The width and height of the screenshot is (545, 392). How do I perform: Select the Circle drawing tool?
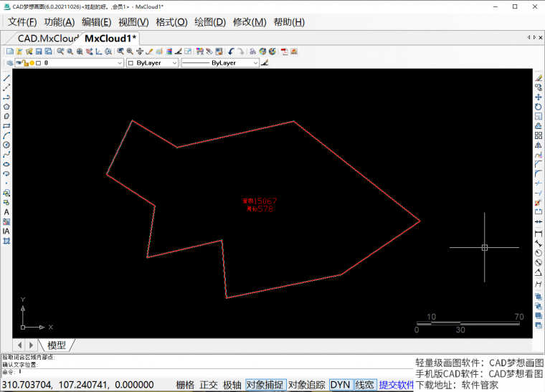coord(6,145)
